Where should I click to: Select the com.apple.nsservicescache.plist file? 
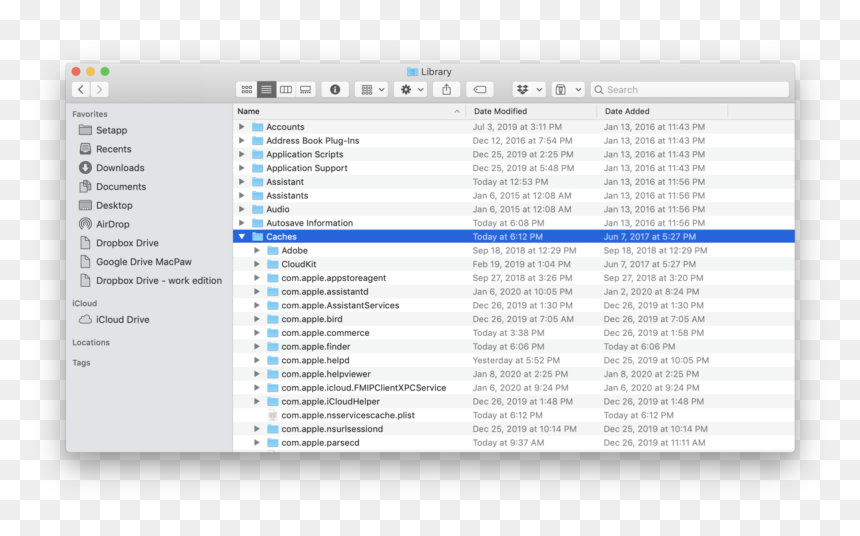514,415
